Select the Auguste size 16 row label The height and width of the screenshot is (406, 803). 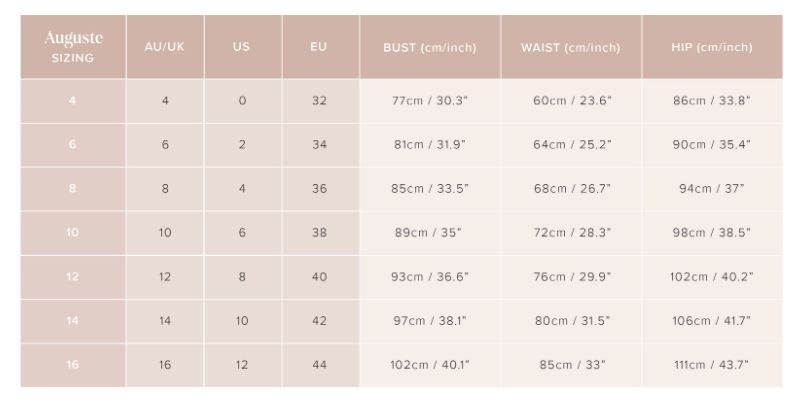pyautogui.click(x=73, y=365)
